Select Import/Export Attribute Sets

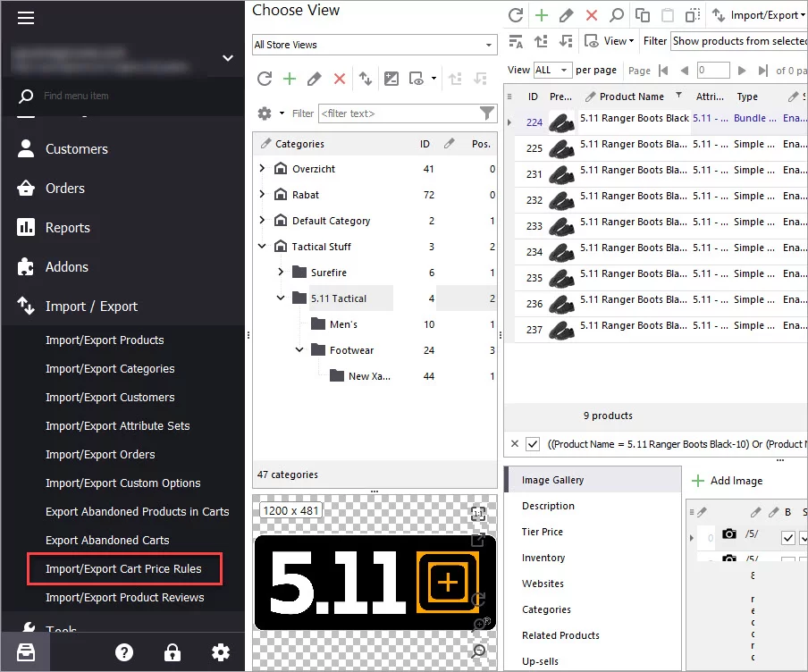117,425
